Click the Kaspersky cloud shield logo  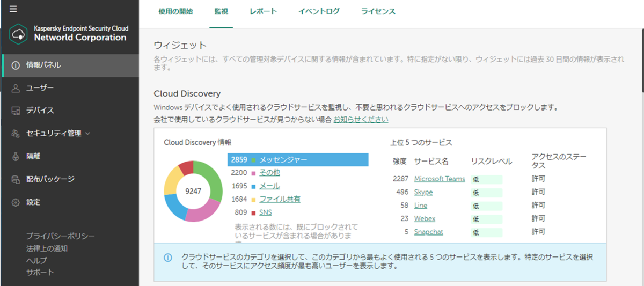point(19,33)
